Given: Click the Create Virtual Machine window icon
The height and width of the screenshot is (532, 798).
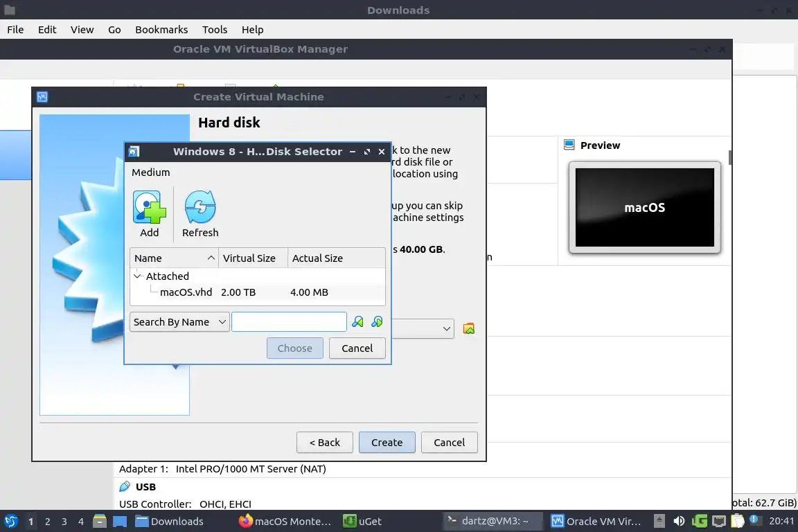Looking at the screenshot, I should [x=42, y=97].
